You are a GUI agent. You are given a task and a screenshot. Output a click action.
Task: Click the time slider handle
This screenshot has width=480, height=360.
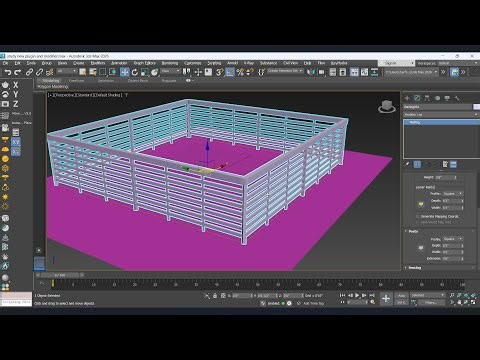pyautogui.click(x=60, y=275)
